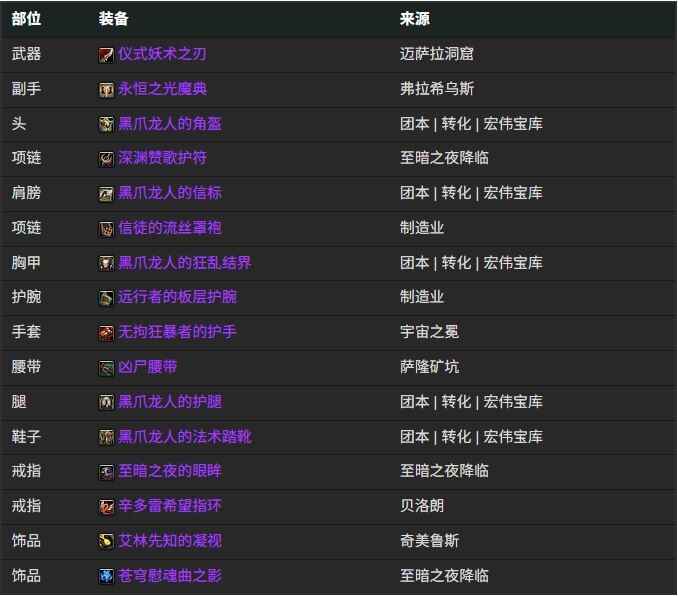Screen dimensions: 678x596
Task: Click the 永恒之光魔典 item icon
Action: [106, 90]
